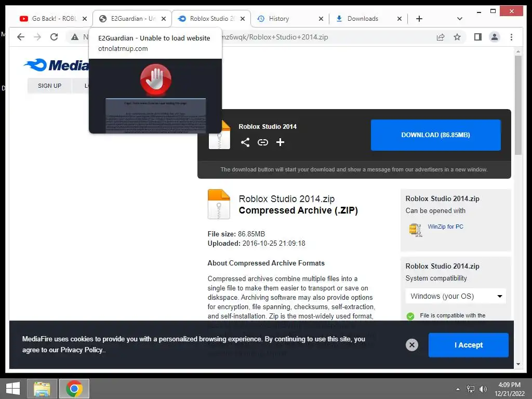Click the SIGN UP button

click(49, 86)
